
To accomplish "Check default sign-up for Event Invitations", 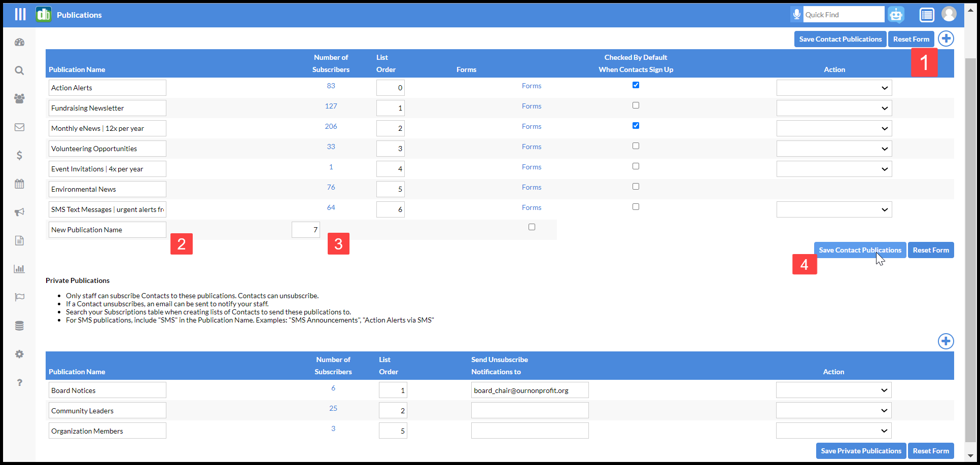I will [x=636, y=166].
